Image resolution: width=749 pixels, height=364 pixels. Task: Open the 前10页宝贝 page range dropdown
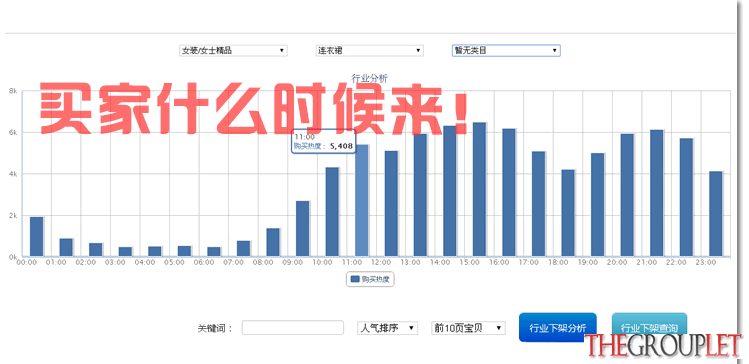pyautogui.click(x=468, y=328)
